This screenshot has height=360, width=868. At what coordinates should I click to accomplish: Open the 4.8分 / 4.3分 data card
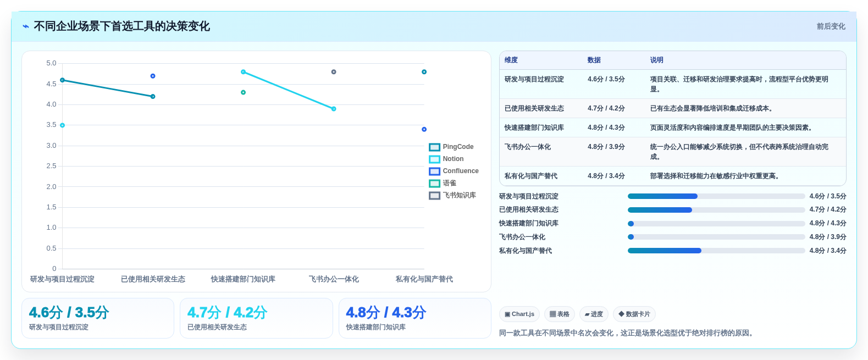point(415,318)
